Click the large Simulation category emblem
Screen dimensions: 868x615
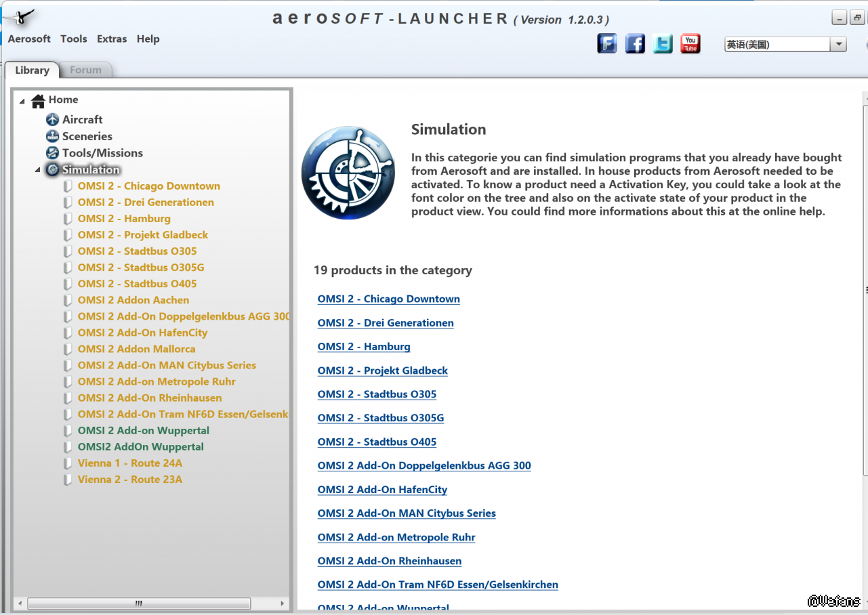348,173
